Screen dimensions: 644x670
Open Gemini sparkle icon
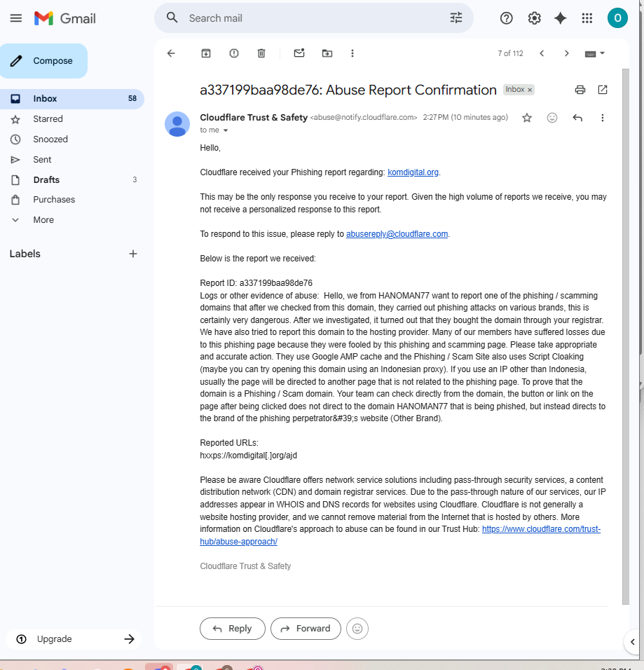coord(560,18)
